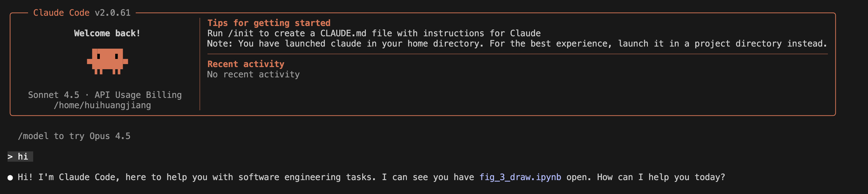Click the 'No recent activity' text

tap(253, 75)
